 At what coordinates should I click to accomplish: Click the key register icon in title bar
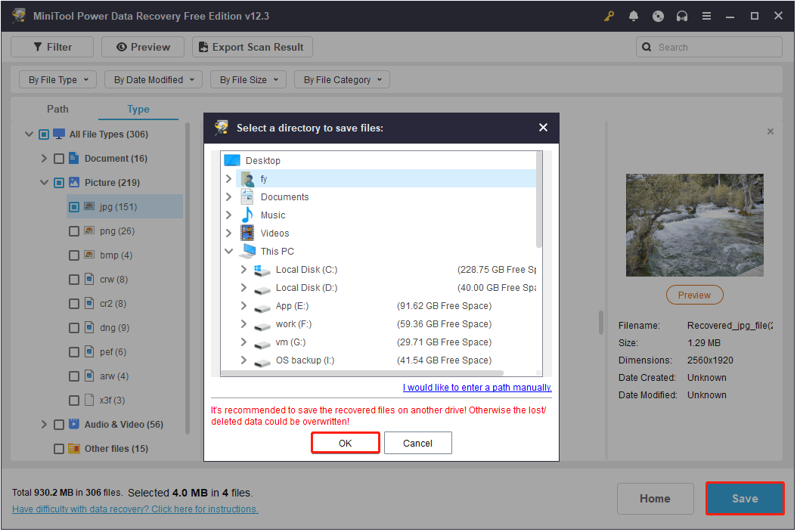608,16
